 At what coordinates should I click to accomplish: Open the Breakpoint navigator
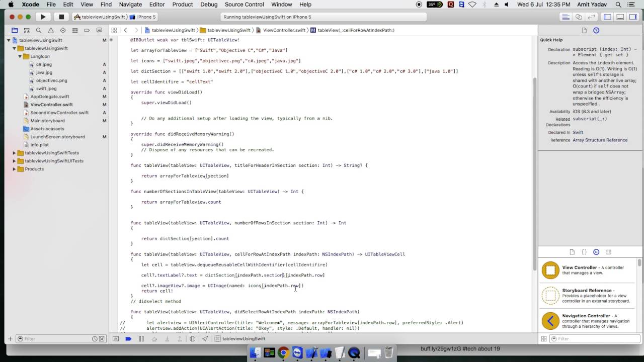(x=87, y=30)
